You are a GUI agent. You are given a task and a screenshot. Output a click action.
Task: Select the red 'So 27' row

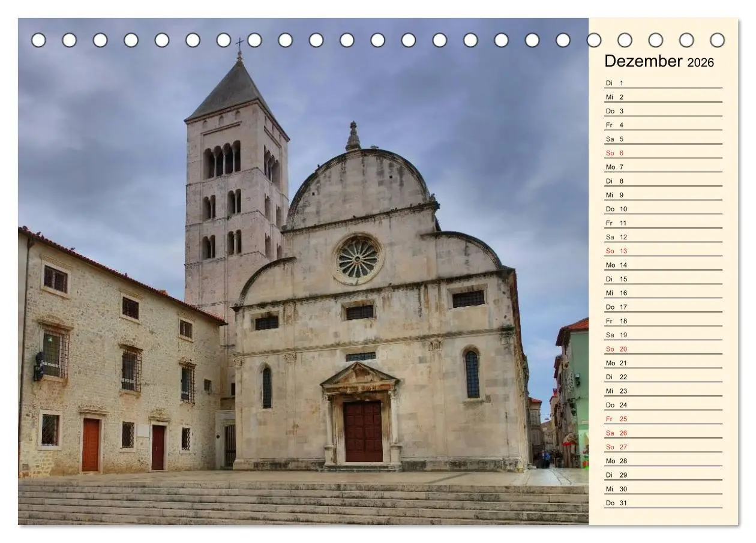tap(663, 447)
